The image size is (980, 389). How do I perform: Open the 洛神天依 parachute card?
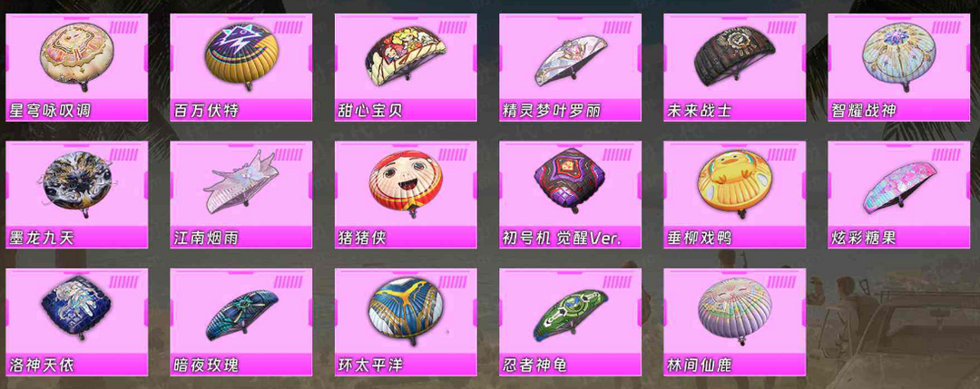(x=77, y=322)
